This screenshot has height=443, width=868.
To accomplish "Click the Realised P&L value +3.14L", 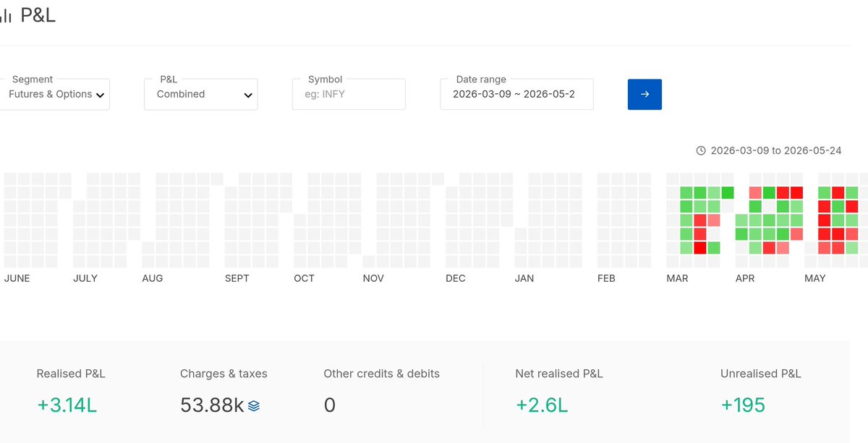I will [x=67, y=405].
